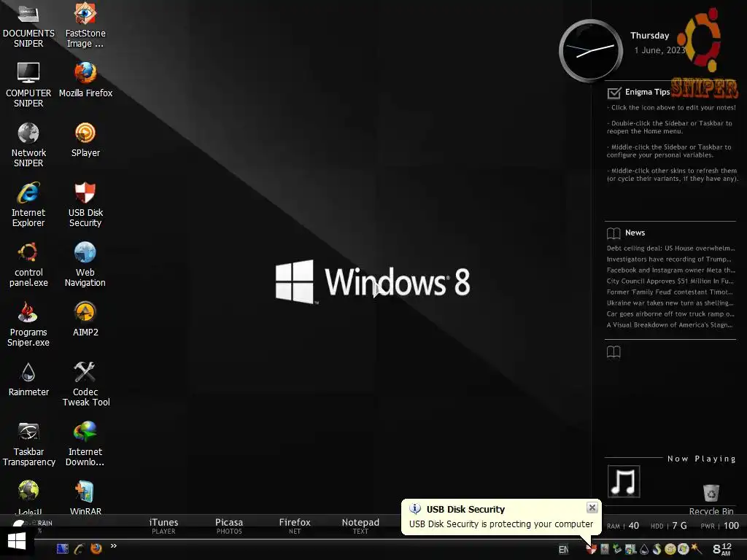Open news headline 'City Council Approves $51 Million'
747x560 pixels.
670,281
